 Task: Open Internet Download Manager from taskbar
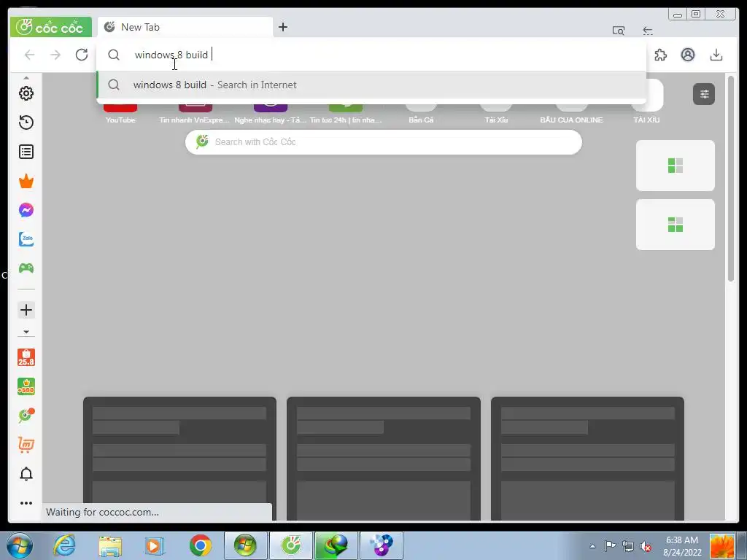336,545
